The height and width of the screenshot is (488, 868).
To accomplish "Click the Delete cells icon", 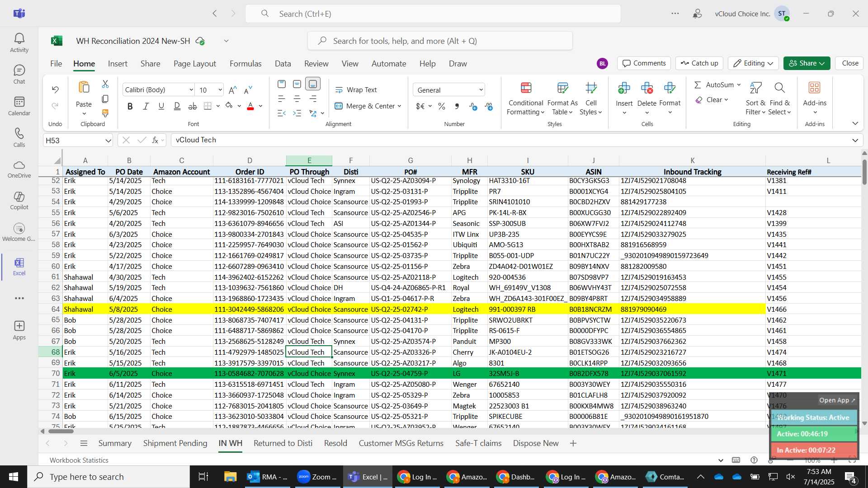I will 647,88.
